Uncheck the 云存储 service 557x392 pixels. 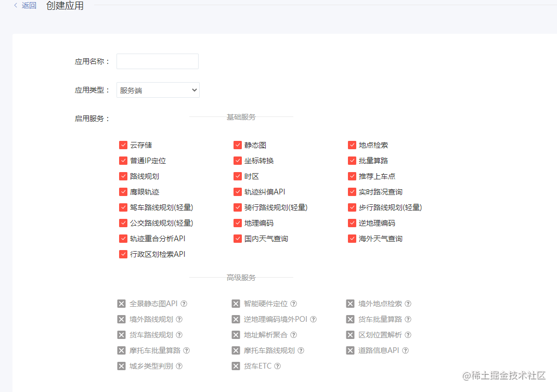123,145
